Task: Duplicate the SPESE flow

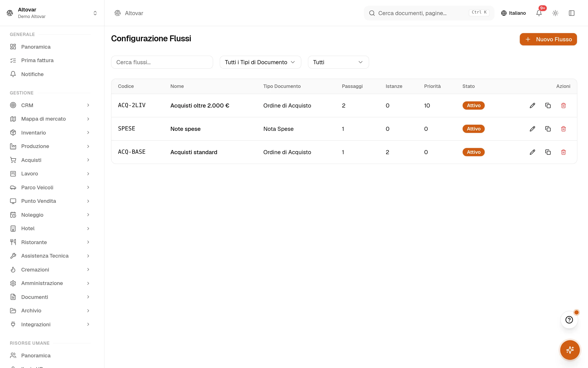Action: 548,129
